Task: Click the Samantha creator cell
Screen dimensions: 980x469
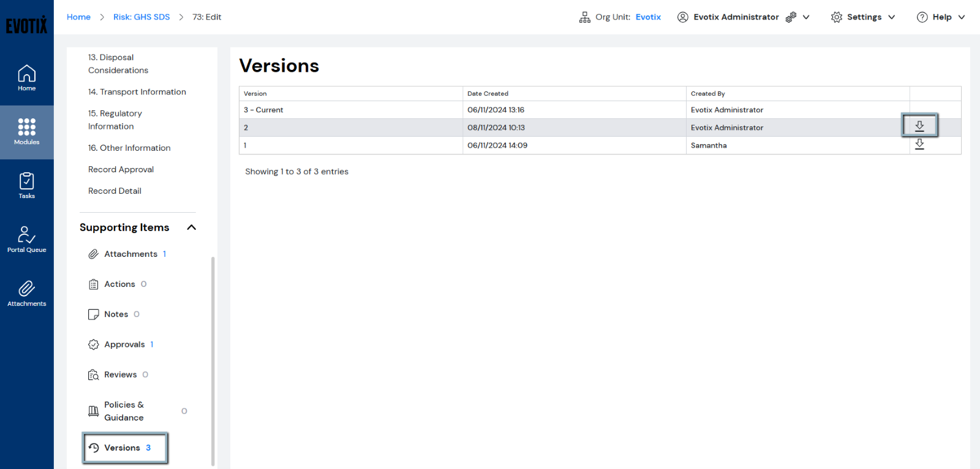Action: 797,145
